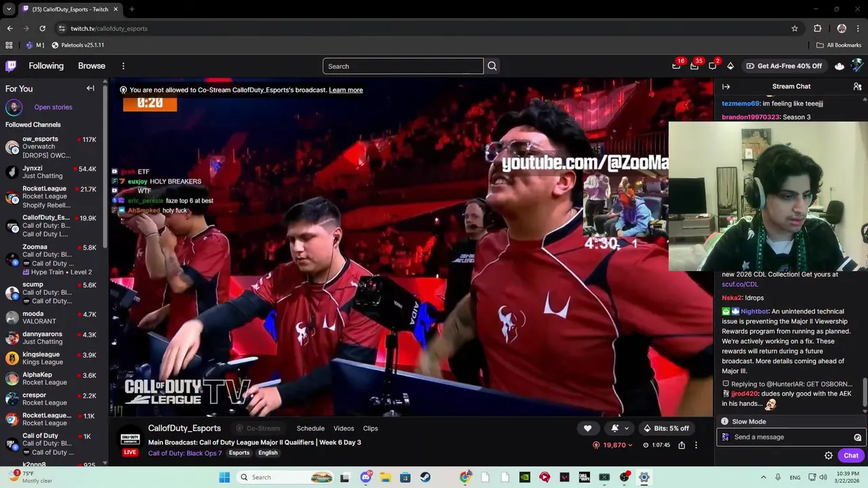This screenshot has width=868, height=488.
Task: Bookmark this page with the star icon
Action: (x=795, y=28)
